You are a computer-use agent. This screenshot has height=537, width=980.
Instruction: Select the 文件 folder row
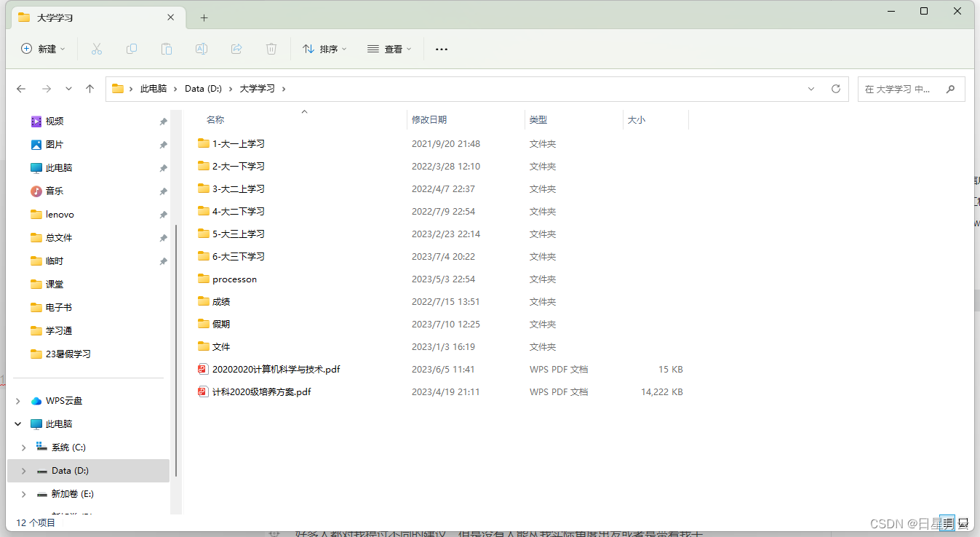click(442, 347)
